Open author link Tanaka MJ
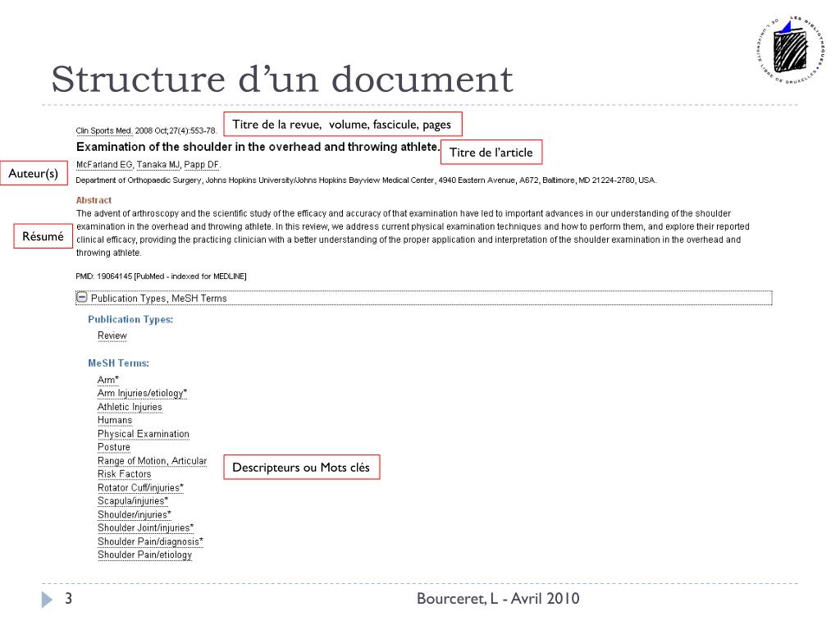The width and height of the screenshot is (840, 630). [x=158, y=164]
